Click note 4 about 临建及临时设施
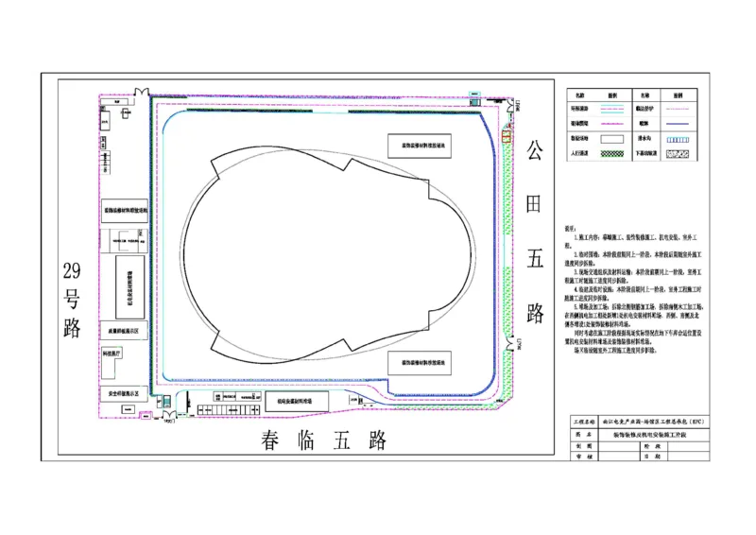 tap(633, 293)
